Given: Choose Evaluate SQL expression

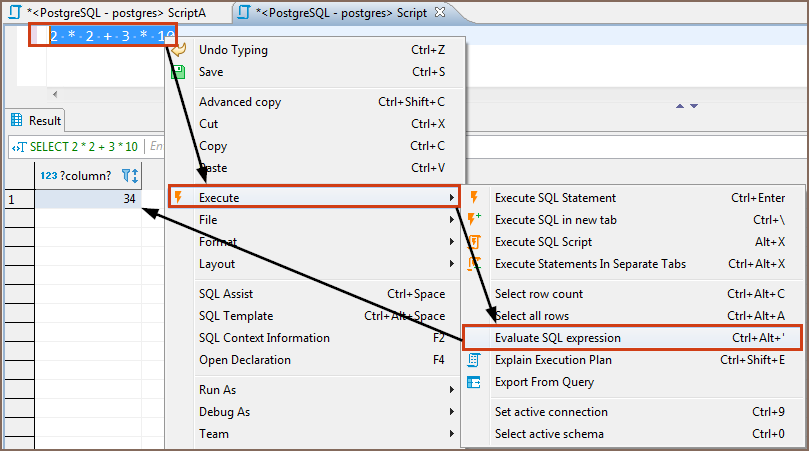Looking at the screenshot, I should point(558,338).
